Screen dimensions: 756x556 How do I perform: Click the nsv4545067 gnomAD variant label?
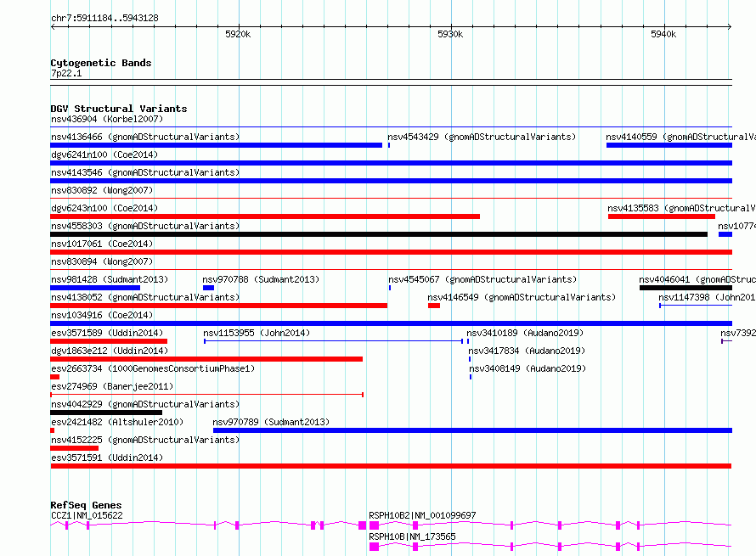pos(482,279)
